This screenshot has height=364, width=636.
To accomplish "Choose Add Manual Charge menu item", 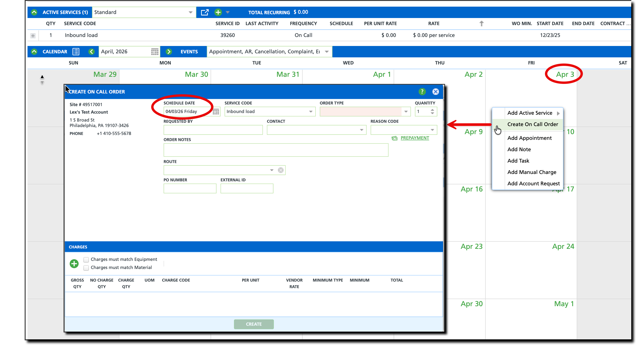I will click(531, 172).
